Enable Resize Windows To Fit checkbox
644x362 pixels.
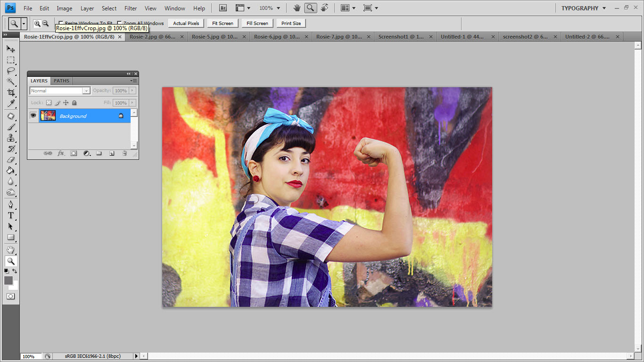[61, 23]
